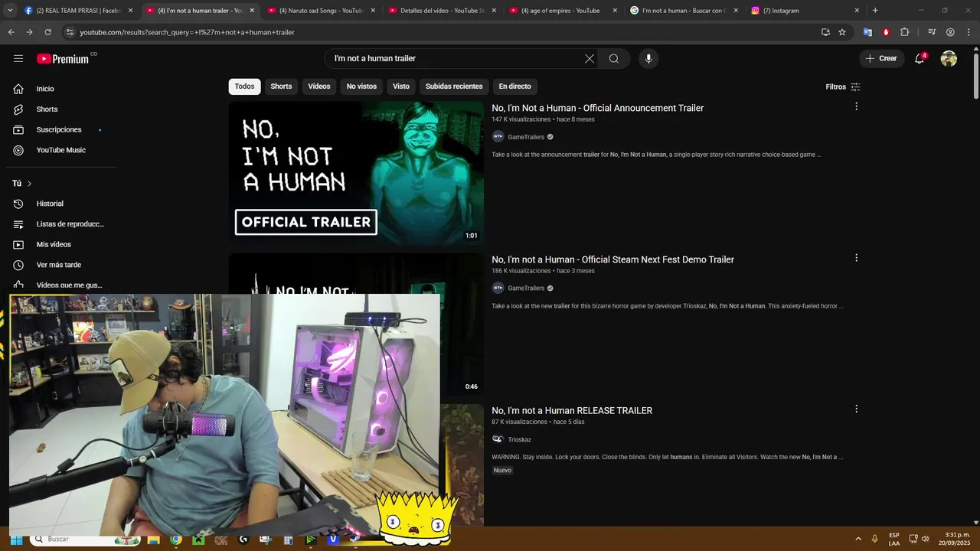This screenshot has width=980, height=551.
Task: Open Shorts in the sidebar
Action: (x=61, y=109)
